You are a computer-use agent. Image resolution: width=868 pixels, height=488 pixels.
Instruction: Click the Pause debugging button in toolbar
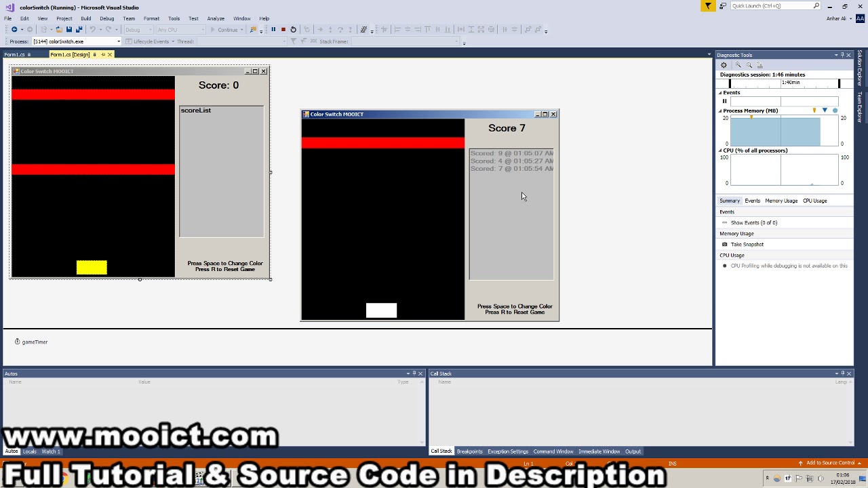click(273, 30)
